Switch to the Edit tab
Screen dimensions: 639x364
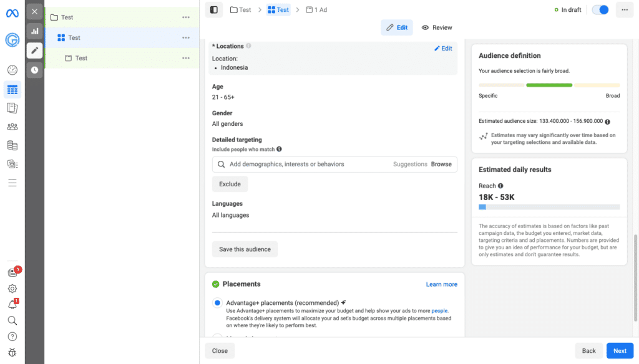(x=397, y=27)
